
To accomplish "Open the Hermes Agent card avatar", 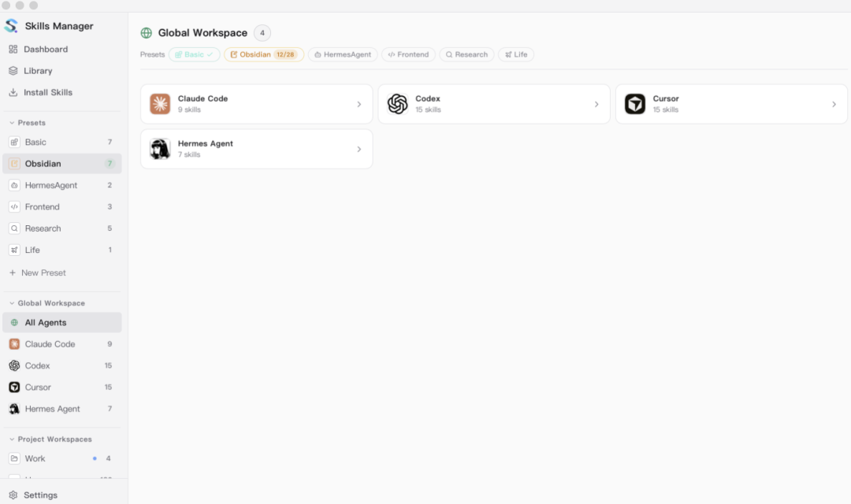I will 160,149.
